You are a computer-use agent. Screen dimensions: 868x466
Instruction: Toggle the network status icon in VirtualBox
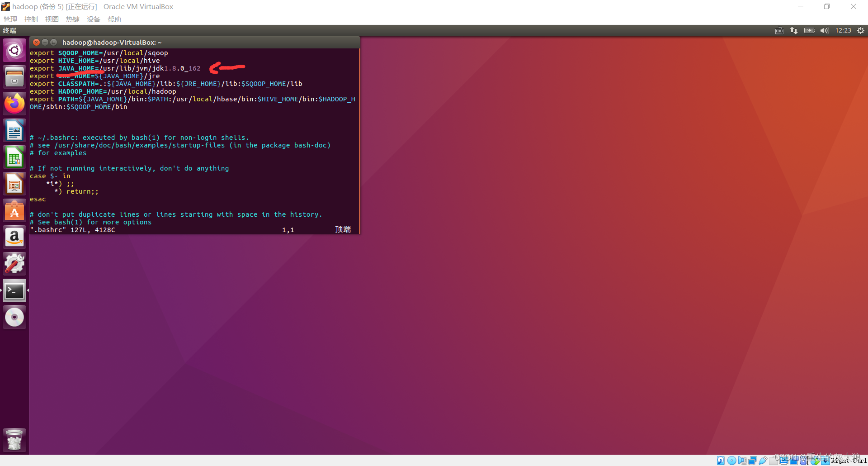coord(752,460)
